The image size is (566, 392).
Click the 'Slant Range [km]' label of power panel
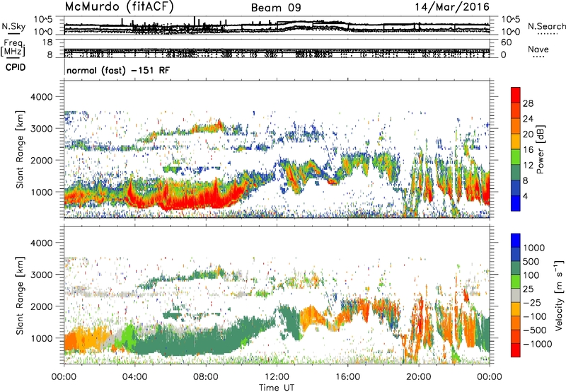(x=20, y=149)
